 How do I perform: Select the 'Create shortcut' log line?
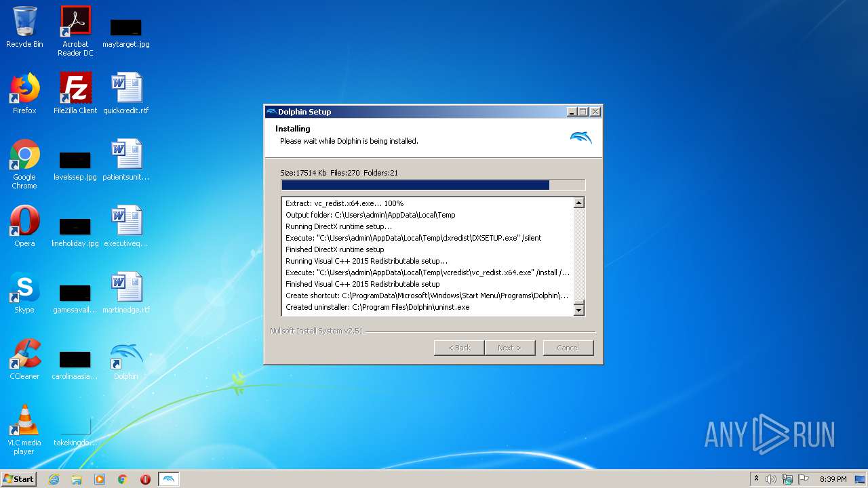(x=427, y=296)
